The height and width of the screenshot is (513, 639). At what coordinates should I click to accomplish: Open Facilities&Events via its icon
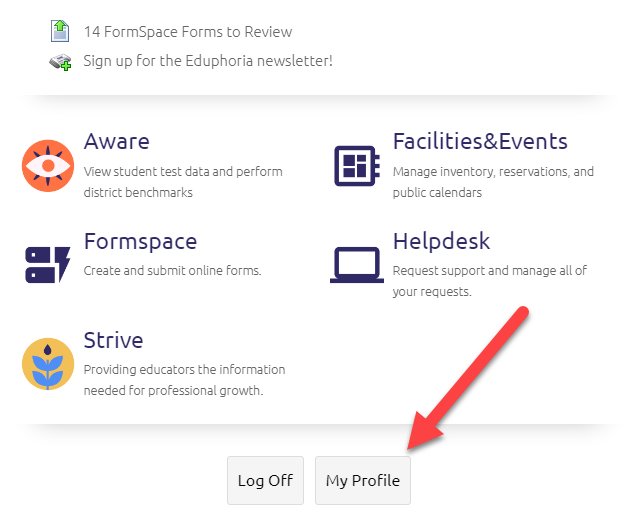point(356,165)
